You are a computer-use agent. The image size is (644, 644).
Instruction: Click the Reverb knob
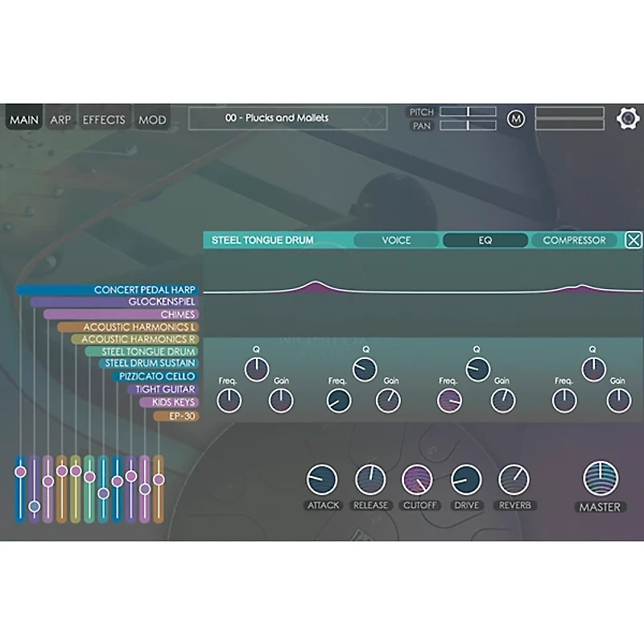click(514, 480)
